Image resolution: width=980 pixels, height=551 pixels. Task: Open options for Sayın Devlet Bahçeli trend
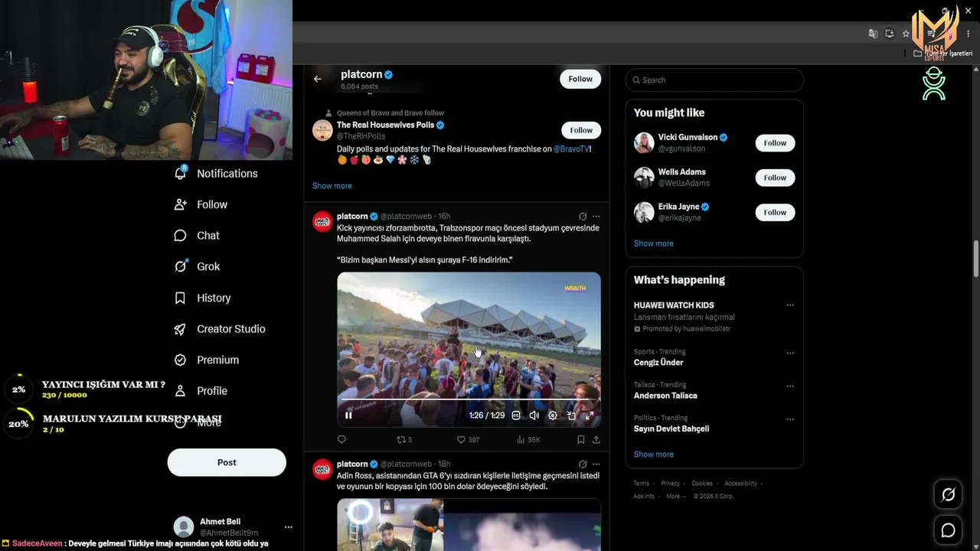(790, 419)
